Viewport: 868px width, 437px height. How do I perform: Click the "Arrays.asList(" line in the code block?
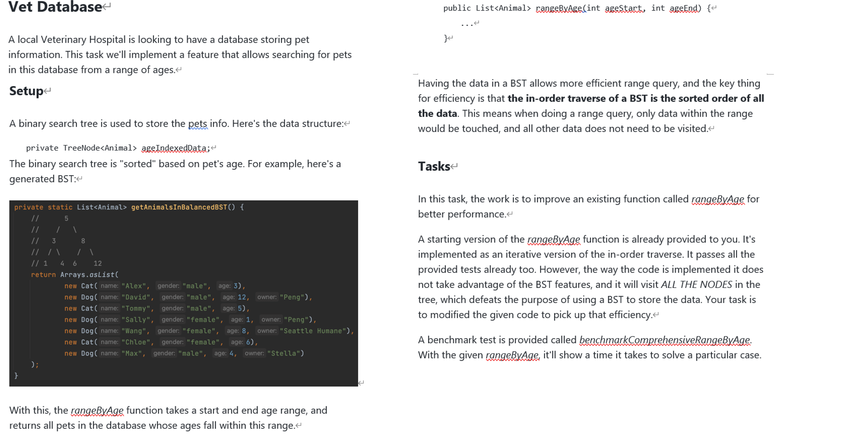coord(89,274)
